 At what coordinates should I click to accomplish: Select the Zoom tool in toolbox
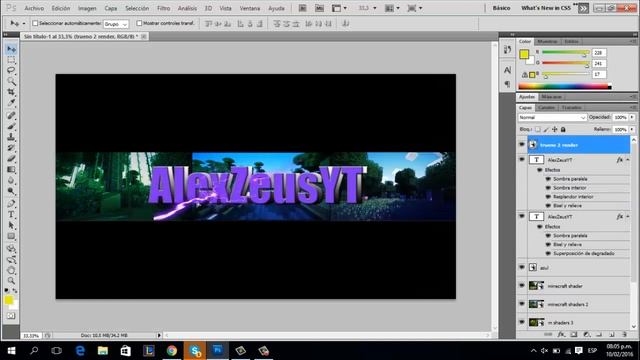(x=11, y=280)
